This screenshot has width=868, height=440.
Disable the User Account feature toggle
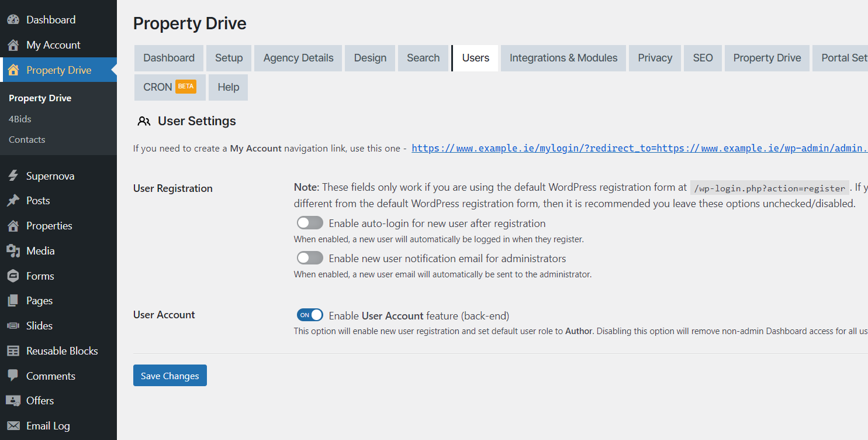click(x=309, y=315)
